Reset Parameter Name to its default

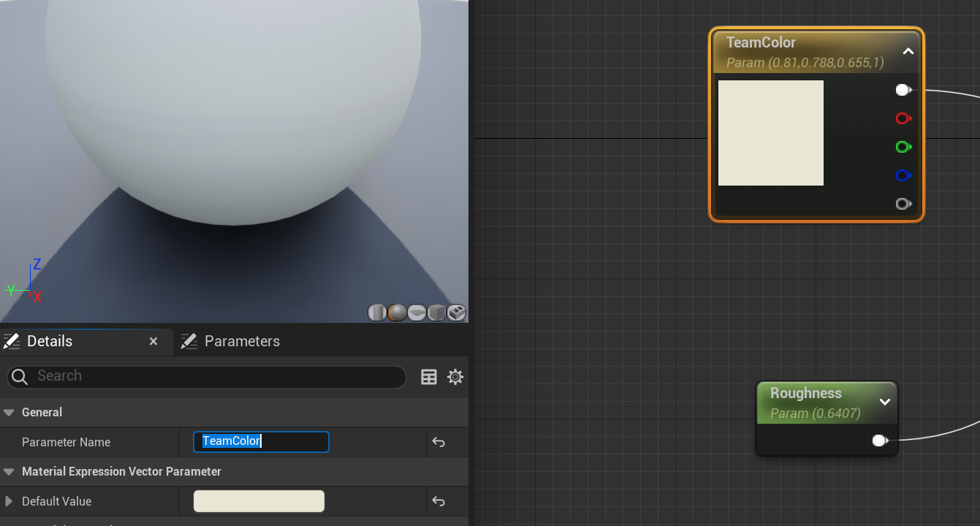point(438,442)
